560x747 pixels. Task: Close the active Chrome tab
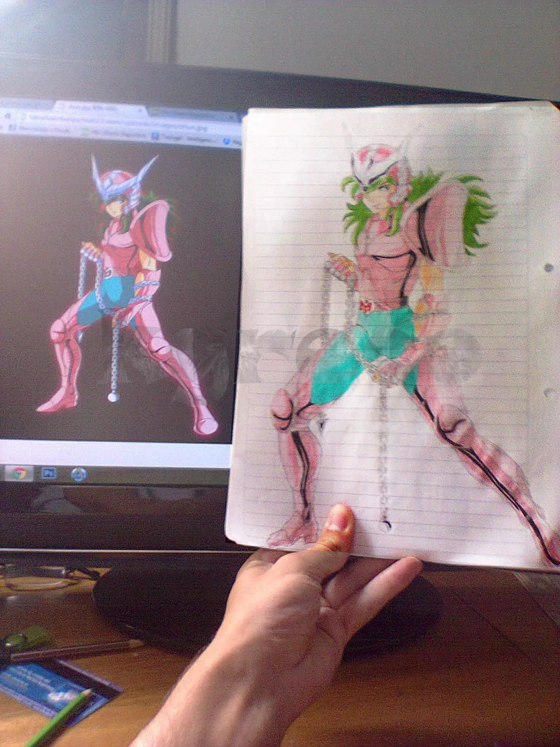click(140, 110)
